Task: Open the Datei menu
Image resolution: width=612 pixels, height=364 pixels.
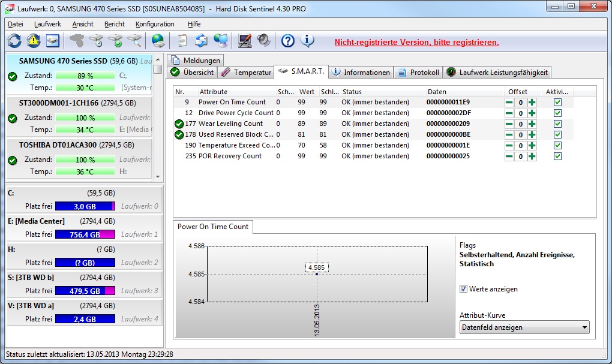Action: pyautogui.click(x=16, y=24)
